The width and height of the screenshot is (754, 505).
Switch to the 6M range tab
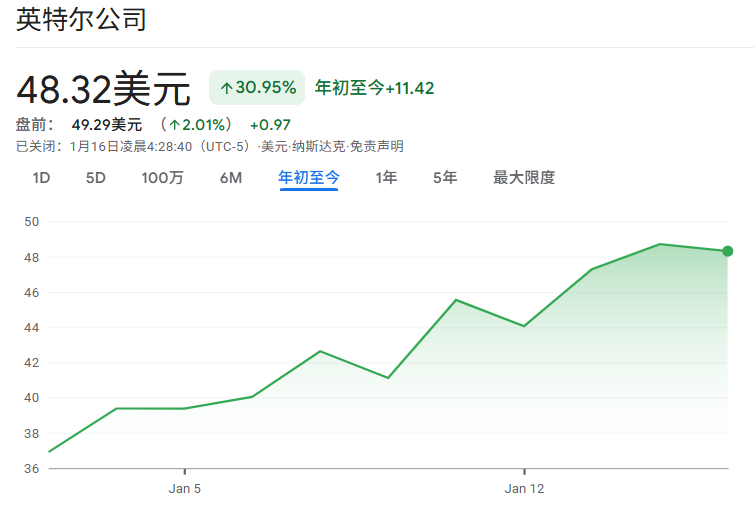tap(231, 178)
